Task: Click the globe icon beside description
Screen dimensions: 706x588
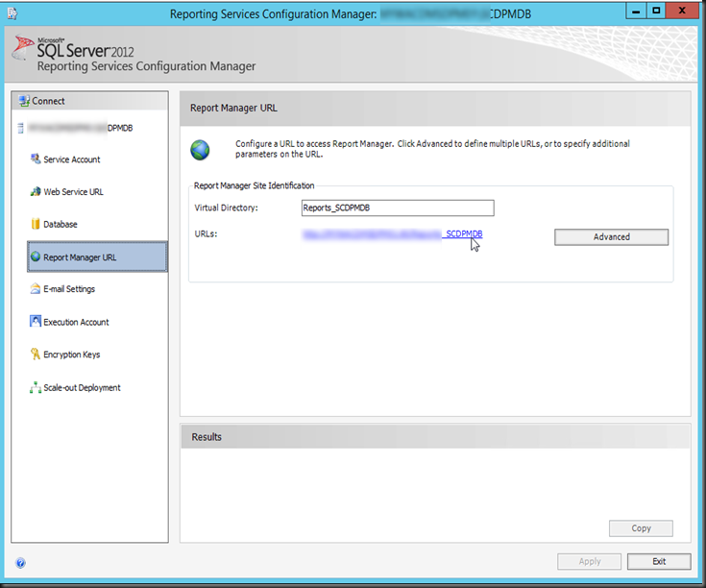Action: pos(200,150)
